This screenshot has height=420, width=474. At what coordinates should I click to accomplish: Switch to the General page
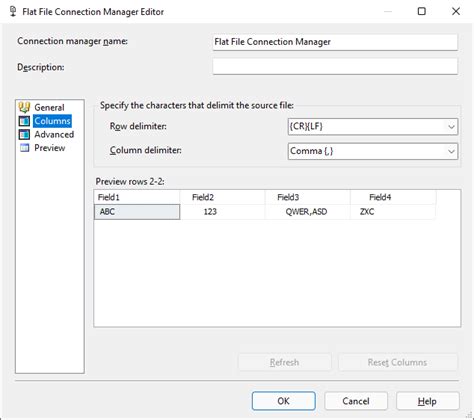coord(49,107)
